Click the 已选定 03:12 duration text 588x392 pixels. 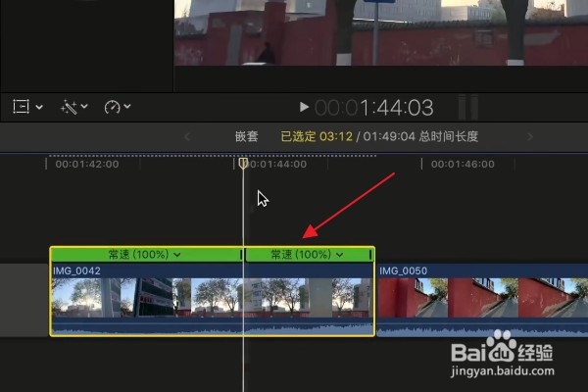point(317,136)
